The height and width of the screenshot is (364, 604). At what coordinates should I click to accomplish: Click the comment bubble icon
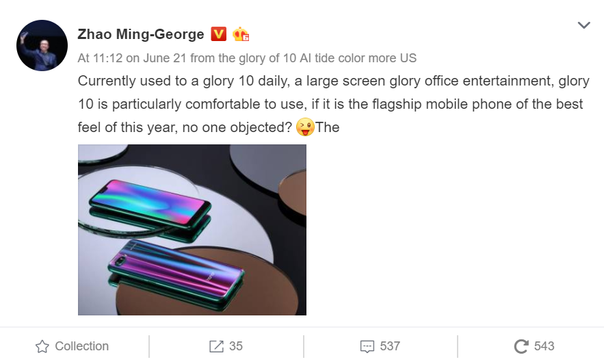point(367,346)
